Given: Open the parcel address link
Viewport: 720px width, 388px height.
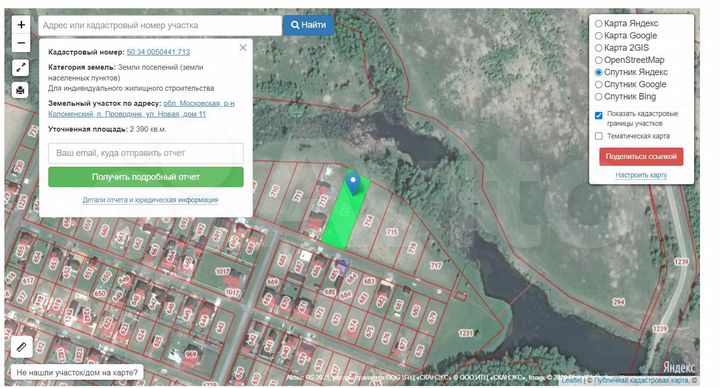Looking at the screenshot, I should 141,108.
